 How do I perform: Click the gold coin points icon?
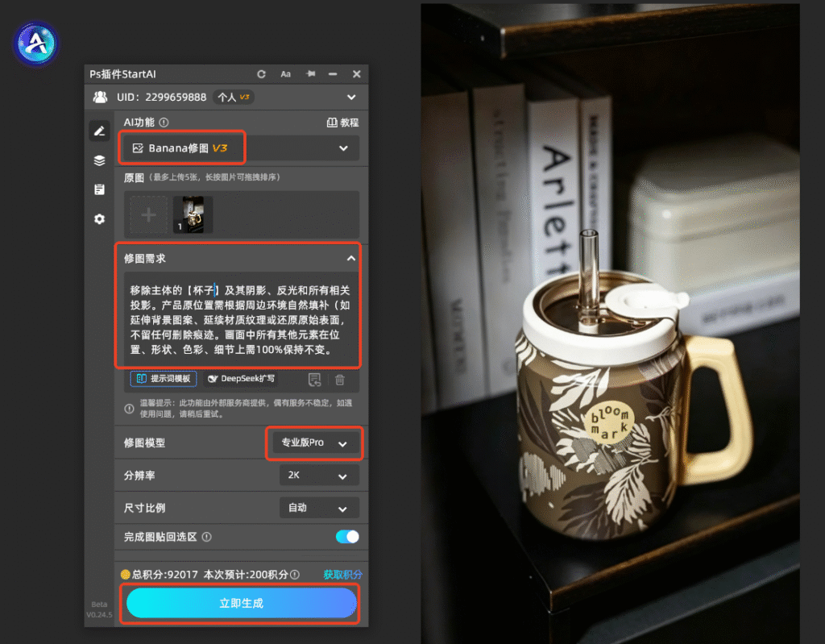click(x=125, y=575)
